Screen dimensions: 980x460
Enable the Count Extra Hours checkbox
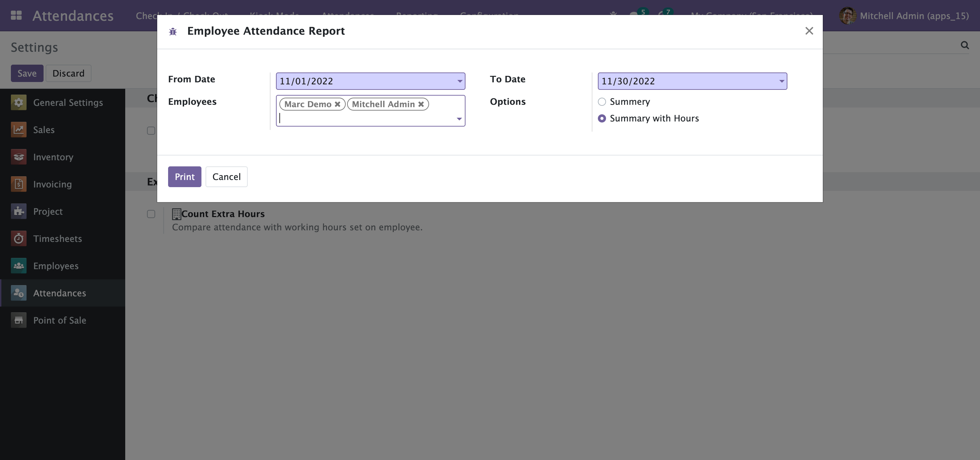[151, 214]
